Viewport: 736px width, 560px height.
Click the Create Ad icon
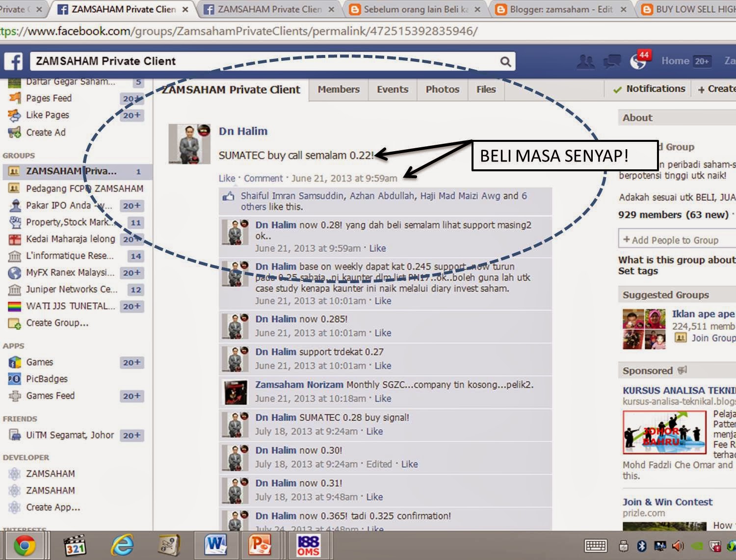tap(15, 133)
